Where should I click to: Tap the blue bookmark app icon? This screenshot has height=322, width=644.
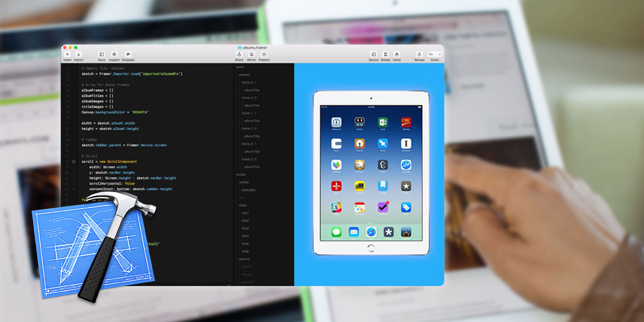click(x=383, y=186)
